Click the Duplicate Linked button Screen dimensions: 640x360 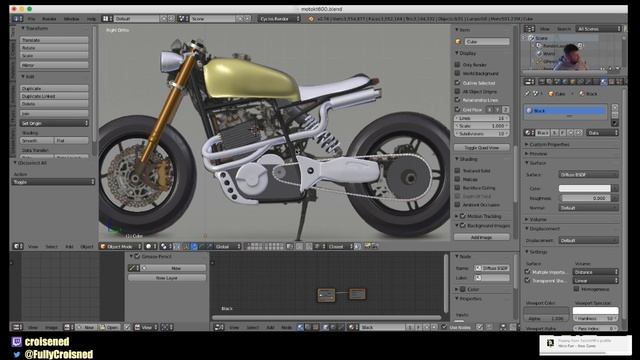(x=54, y=96)
